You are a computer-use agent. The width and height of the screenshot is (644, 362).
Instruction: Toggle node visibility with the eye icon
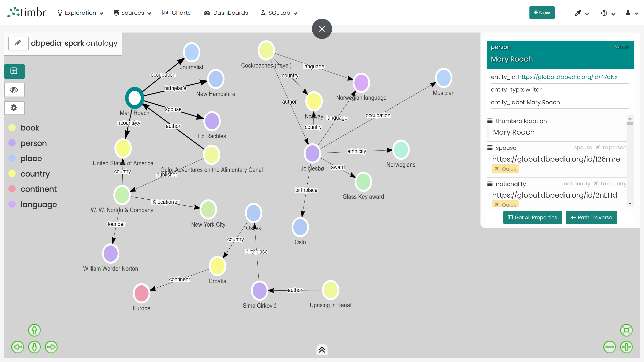click(14, 90)
